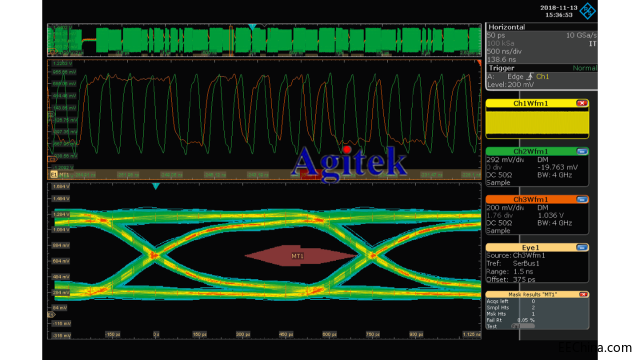Image resolution: width=640 pixels, height=360 pixels.
Task: Click the Ch1Wfm1 yellow waveform thumbnail
Action: (537, 123)
